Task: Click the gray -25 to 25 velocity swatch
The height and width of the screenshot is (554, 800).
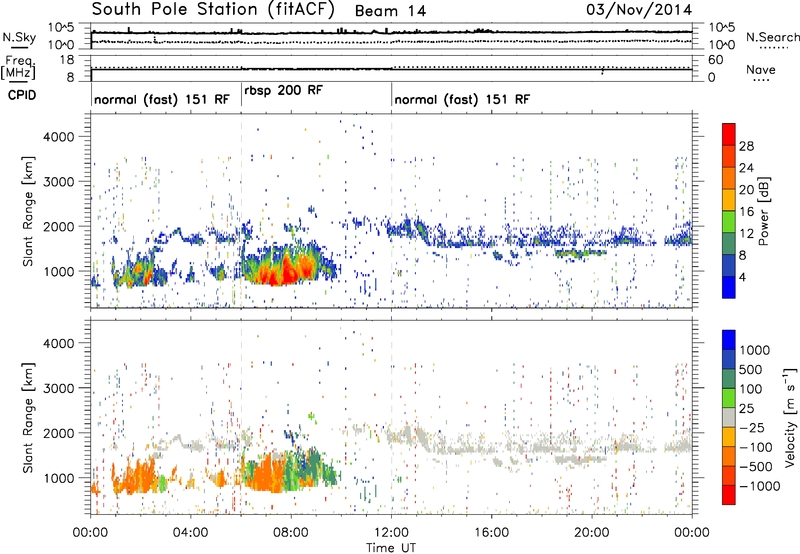Action: tap(729, 418)
